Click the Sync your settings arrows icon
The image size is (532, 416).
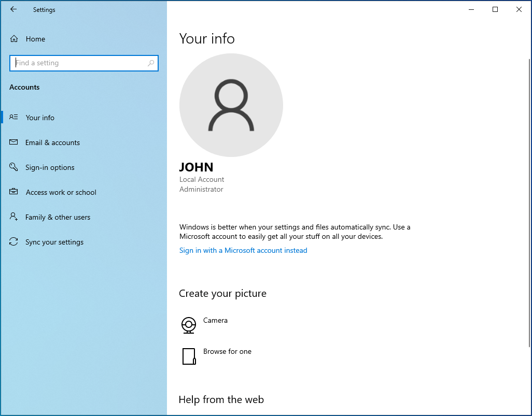click(x=14, y=242)
